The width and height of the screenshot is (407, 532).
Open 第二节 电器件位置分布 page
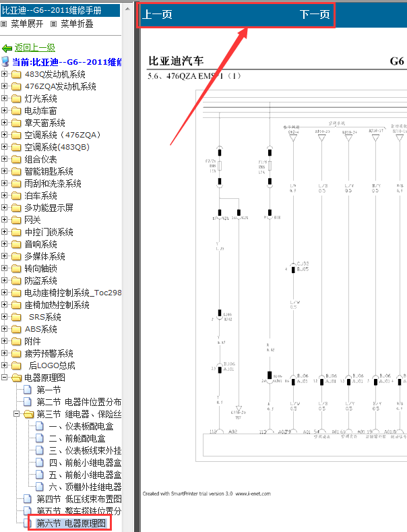79,402
